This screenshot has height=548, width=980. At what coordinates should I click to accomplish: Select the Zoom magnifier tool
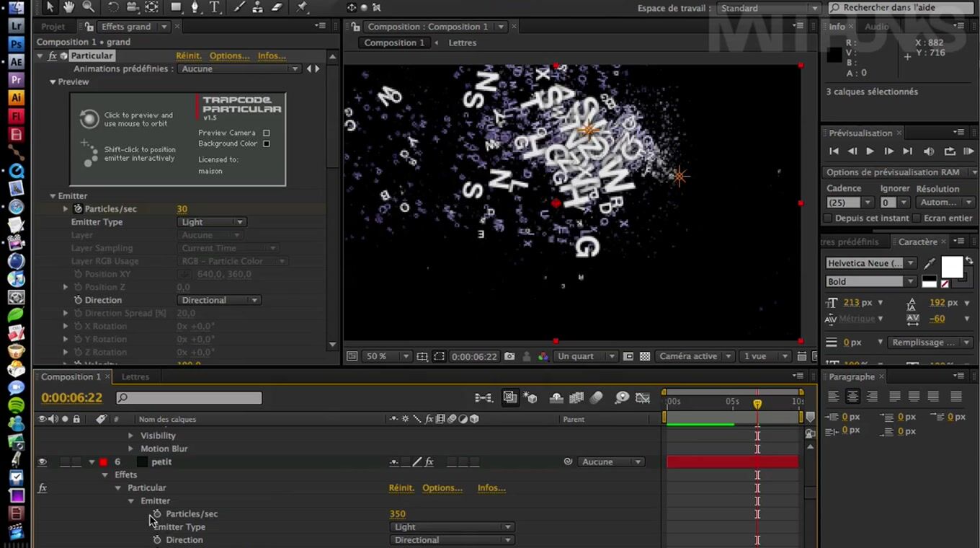pos(88,7)
